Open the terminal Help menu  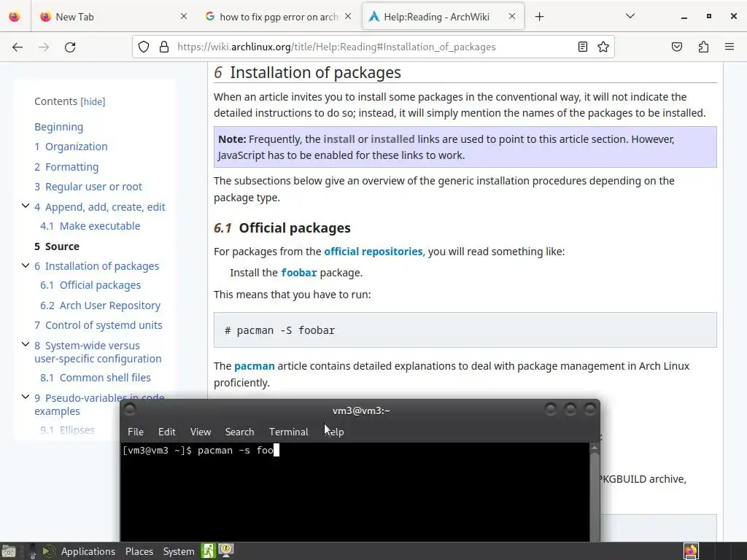334,432
